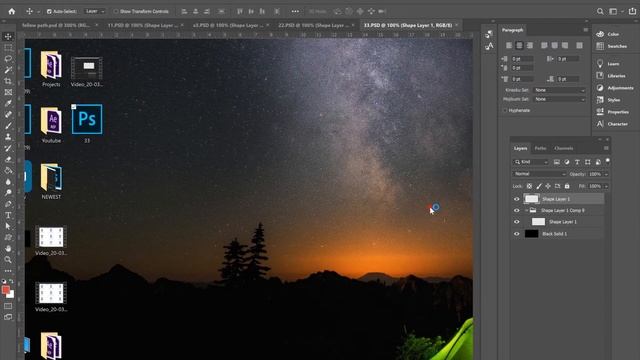The height and width of the screenshot is (360, 640).
Task: Open the Kinsoku Set dropdown
Action: 560,90
